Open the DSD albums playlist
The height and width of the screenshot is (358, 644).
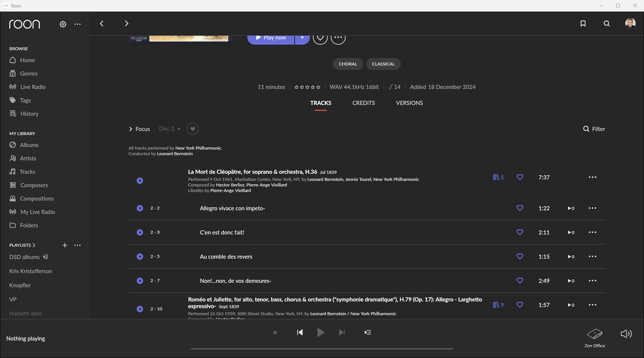pos(29,257)
